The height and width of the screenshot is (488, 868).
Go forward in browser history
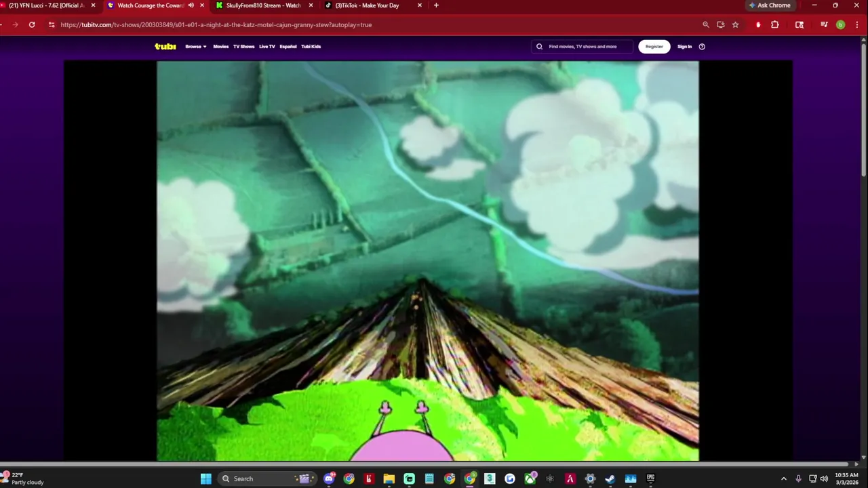point(15,24)
